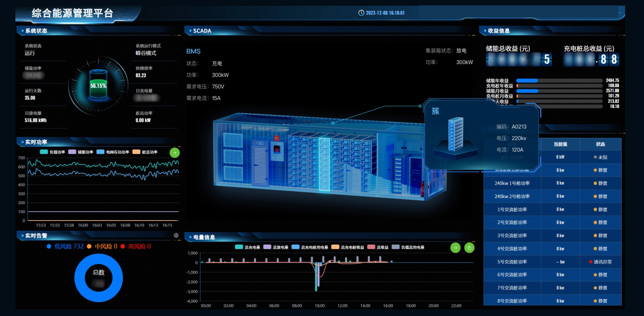Image resolution: width=644 pixels, height=316 pixels.
Task: Click the hotspot marker on container roof
Action: [x=333, y=123]
